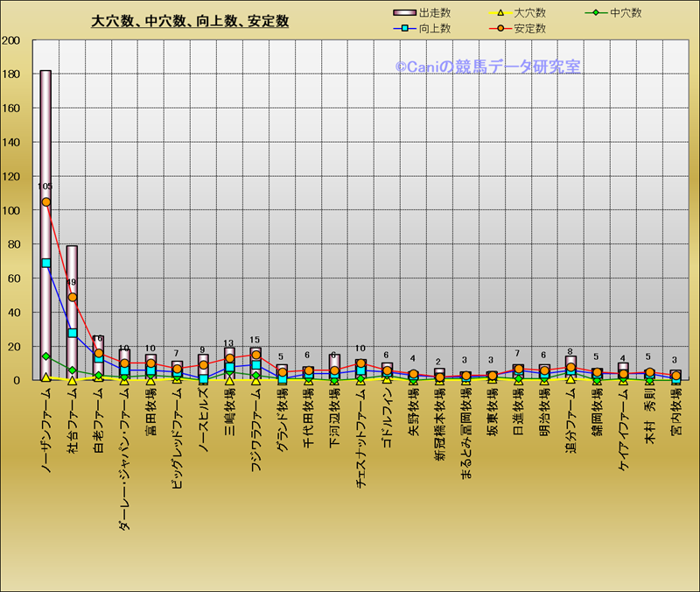
Task: Select the 安定数 legend text label
Action: point(530,29)
